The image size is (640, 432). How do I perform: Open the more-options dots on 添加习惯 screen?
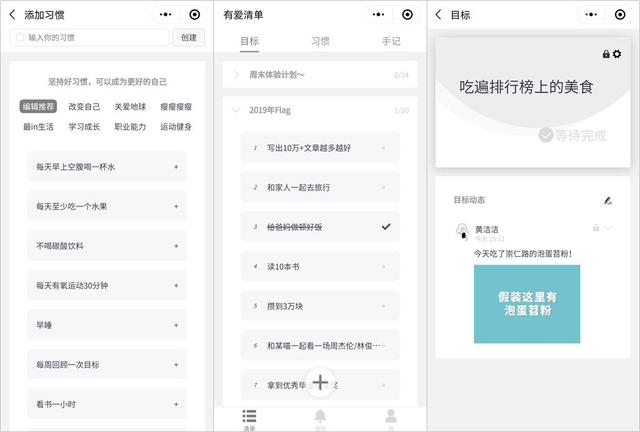[165, 15]
